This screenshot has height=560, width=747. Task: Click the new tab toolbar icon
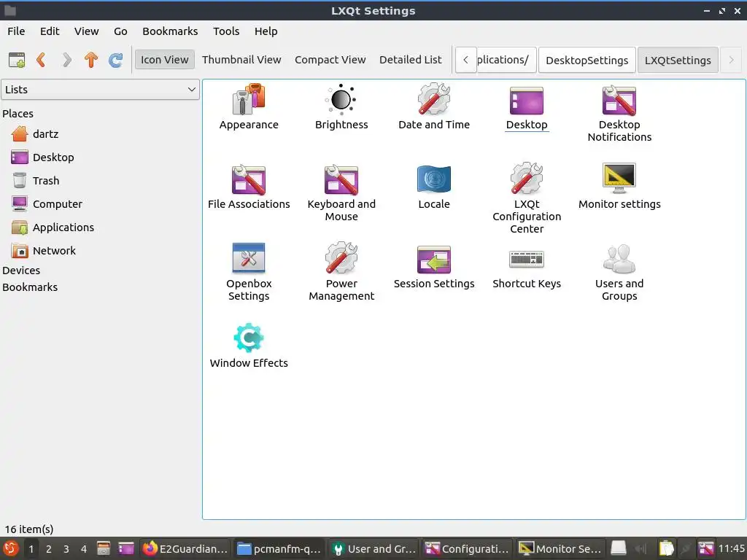18,60
